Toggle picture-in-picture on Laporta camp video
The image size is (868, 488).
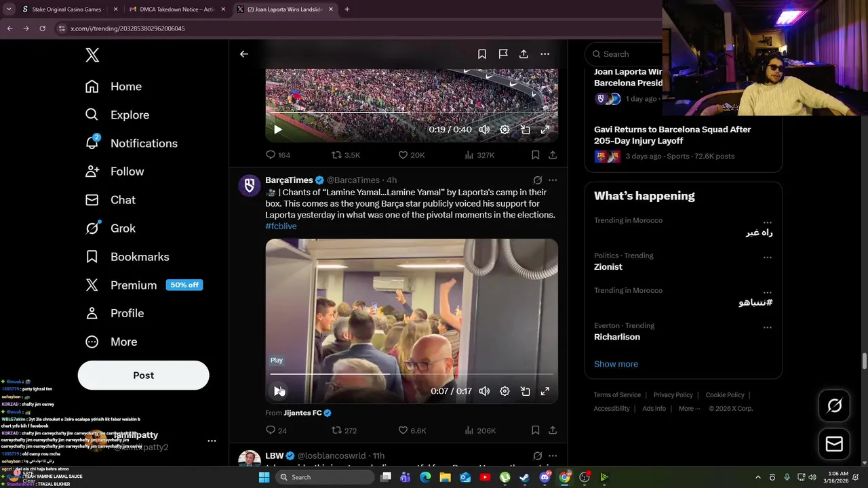[x=525, y=391]
